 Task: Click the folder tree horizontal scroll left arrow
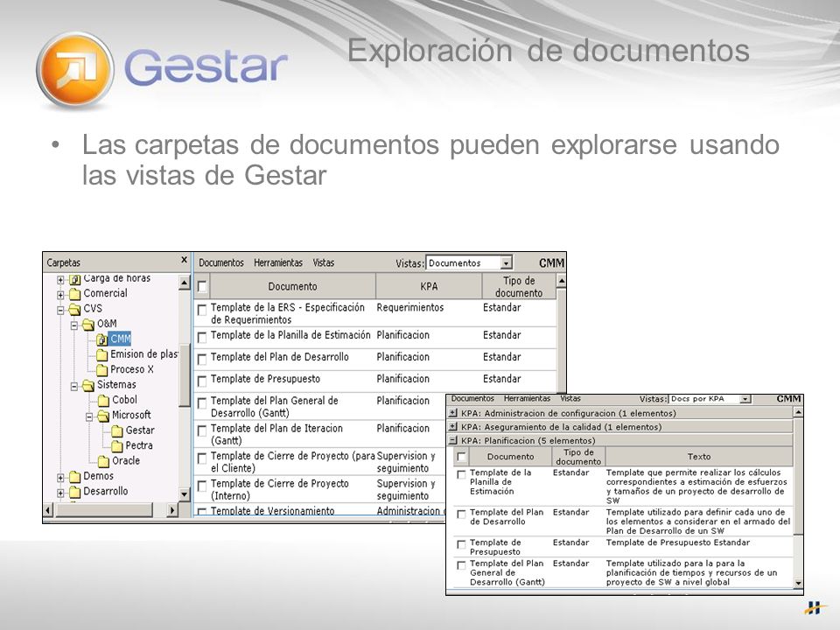tap(49, 510)
